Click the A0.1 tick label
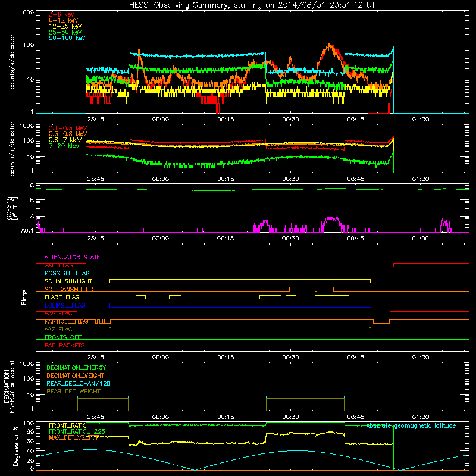The width and height of the screenshot is (476, 476). pos(27,231)
